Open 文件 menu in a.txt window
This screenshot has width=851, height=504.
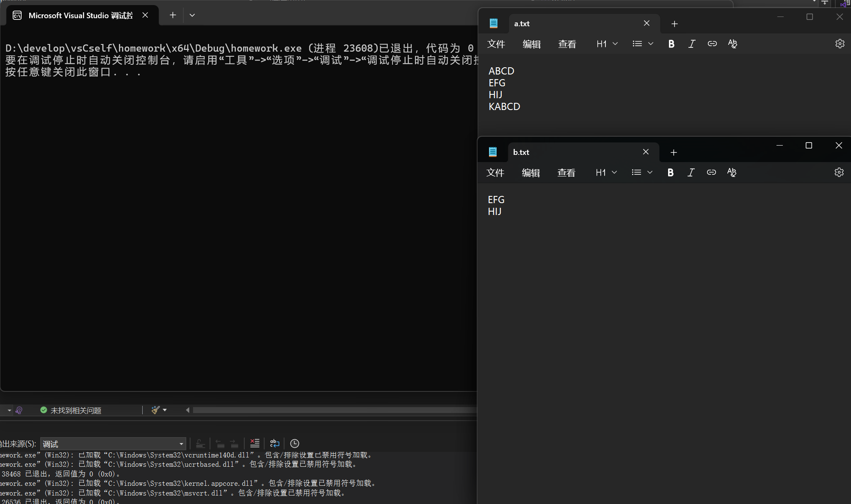pyautogui.click(x=496, y=44)
